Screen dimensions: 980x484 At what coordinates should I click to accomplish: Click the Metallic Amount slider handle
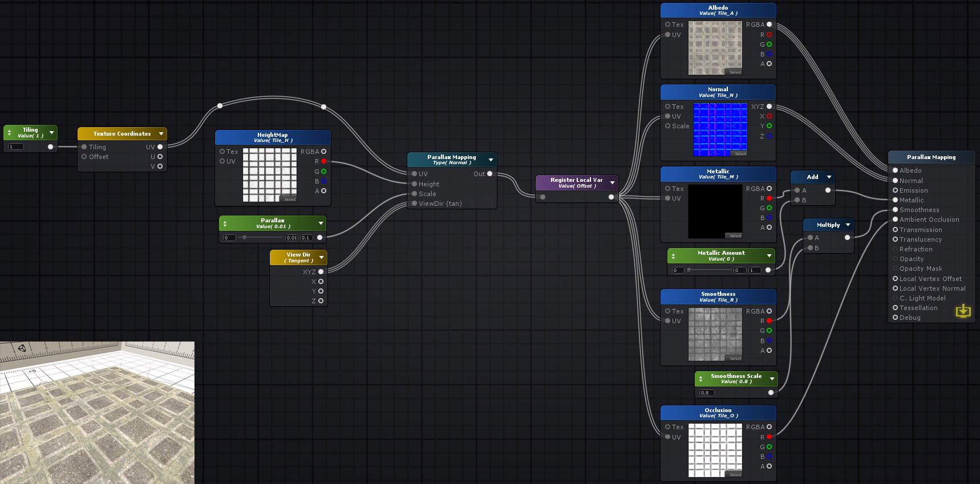(x=689, y=270)
